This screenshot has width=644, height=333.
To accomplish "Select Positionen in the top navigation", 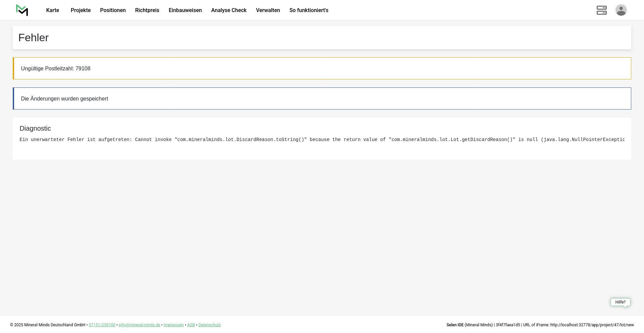I will 113,10.
